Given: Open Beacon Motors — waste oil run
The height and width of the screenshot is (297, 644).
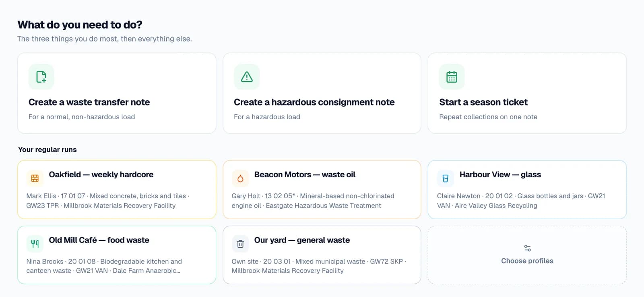Looking at the screenshot, I should click(322, 189).
